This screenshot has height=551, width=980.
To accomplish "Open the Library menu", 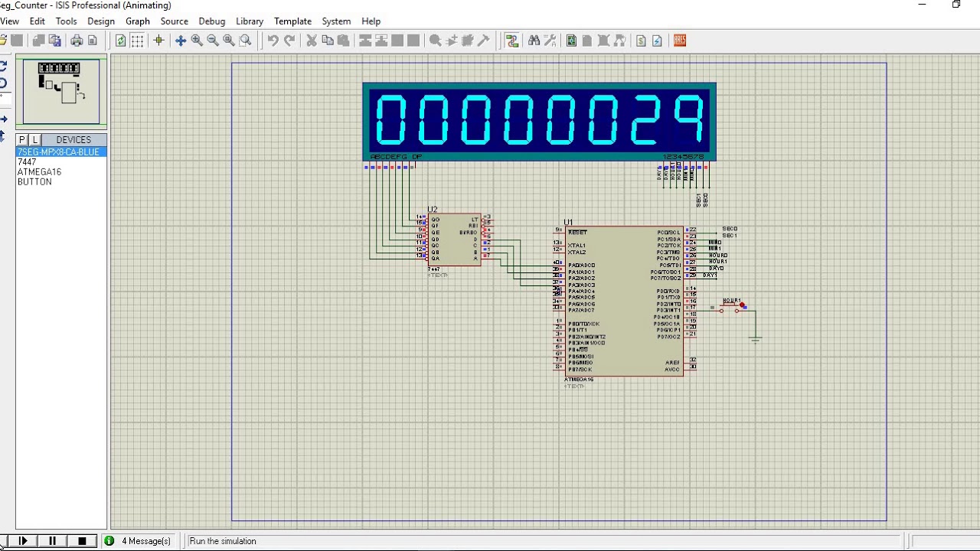I will click(250, 21).
